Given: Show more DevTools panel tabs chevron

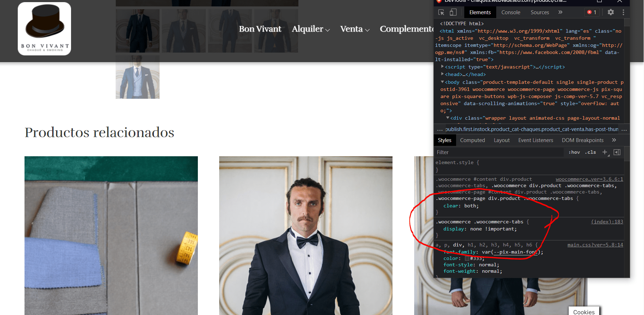Looking at the screenshot, I should coord(560,12).
